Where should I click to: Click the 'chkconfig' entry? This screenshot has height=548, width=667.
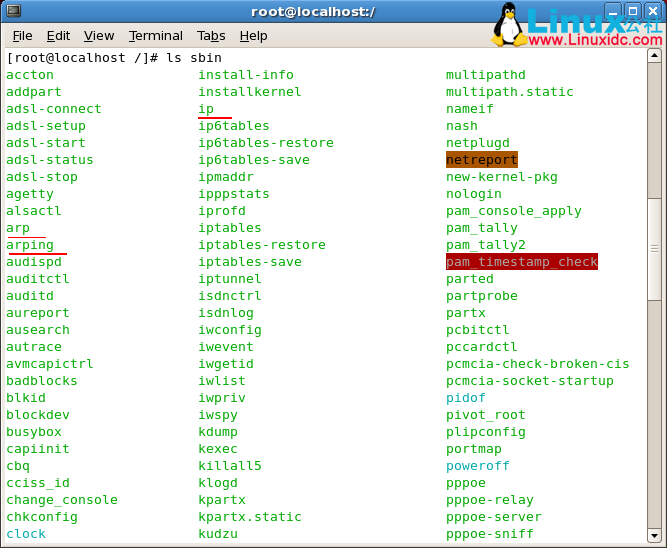(x=42, y=517)
